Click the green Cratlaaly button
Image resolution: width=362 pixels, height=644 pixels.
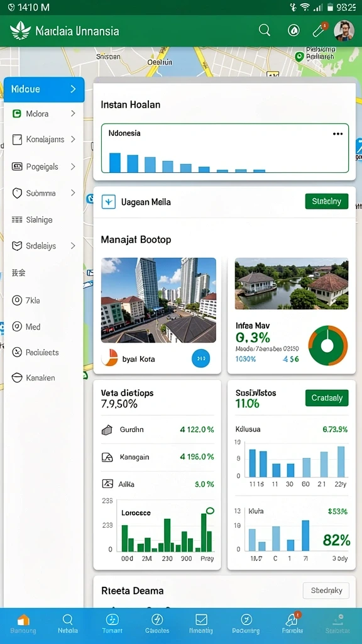[327, 398]
